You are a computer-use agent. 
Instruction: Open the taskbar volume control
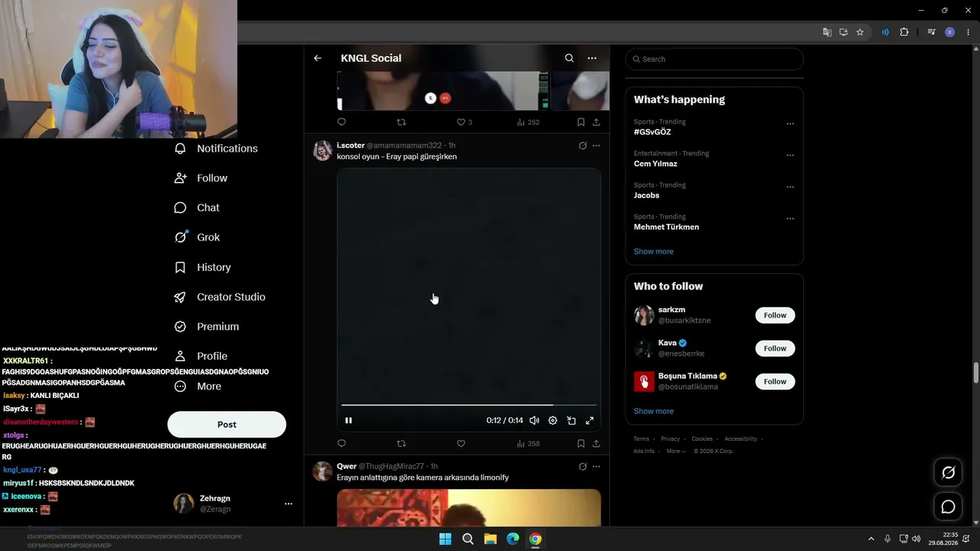tap(916, 539)
